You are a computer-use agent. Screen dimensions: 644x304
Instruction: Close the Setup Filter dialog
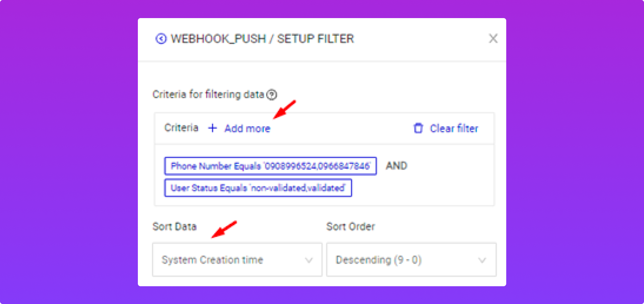point(493,39)
